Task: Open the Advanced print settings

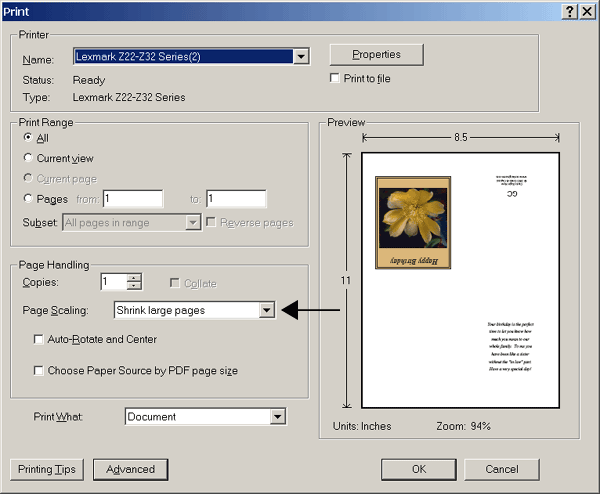Action: pyautogui.click(x=130, y=469)
